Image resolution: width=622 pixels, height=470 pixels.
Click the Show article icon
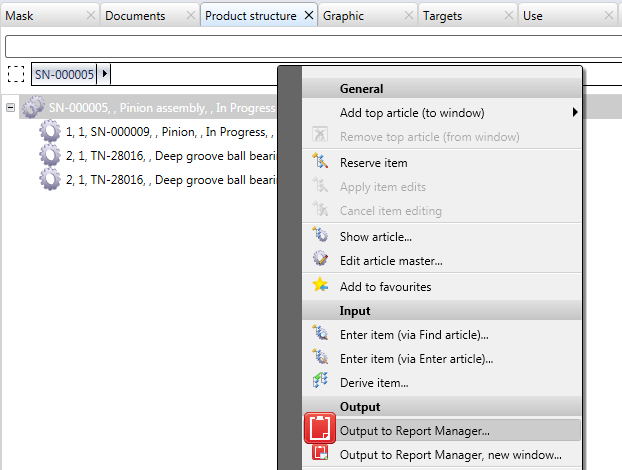pos(320,235)
